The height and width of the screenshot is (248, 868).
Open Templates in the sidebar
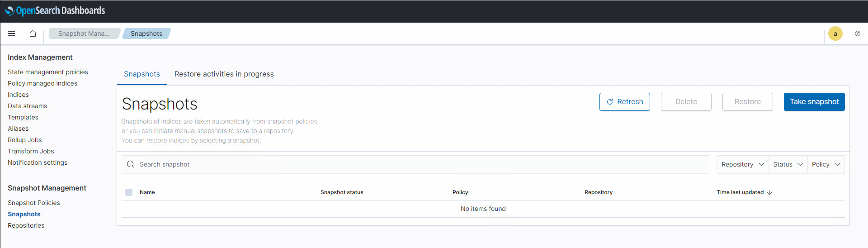point(23,117)
